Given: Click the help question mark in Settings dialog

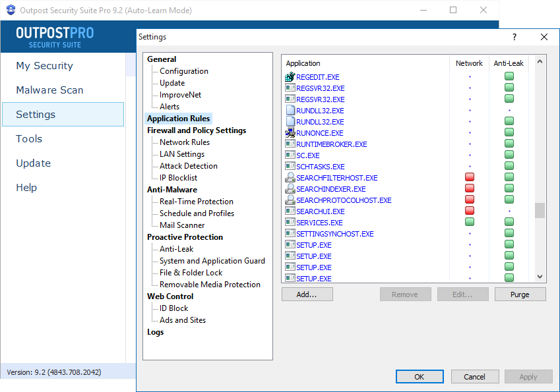Looking at the screenshot, I should coord(514,38).
